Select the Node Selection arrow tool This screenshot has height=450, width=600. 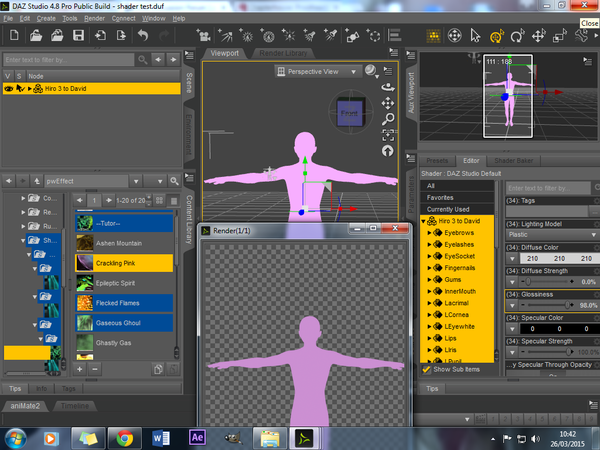click(475, 36)
